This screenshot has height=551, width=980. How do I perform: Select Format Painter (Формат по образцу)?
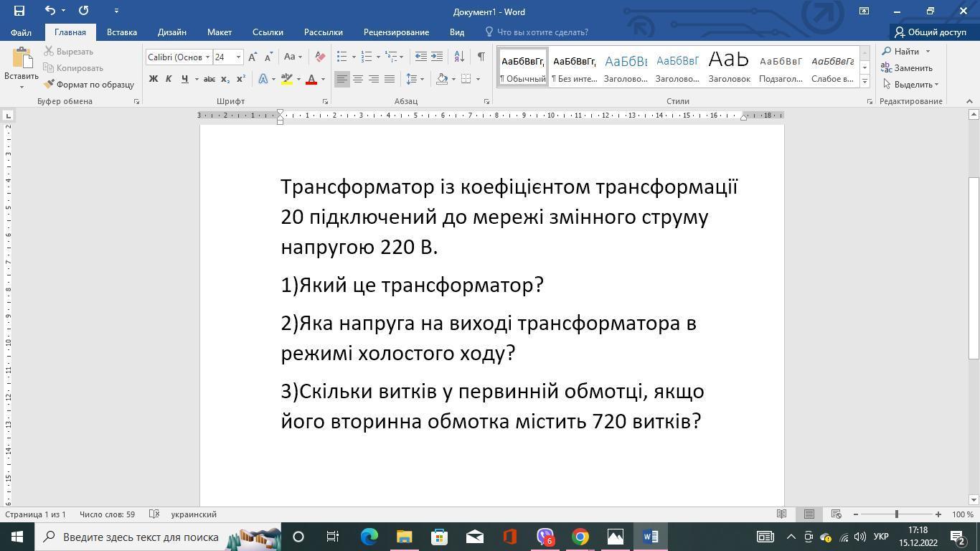pyautogui.click(x=89, y=85)
